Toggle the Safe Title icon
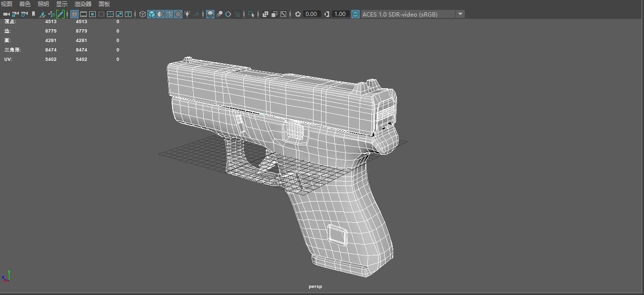The image size is (644, 295). pos(128,14)
